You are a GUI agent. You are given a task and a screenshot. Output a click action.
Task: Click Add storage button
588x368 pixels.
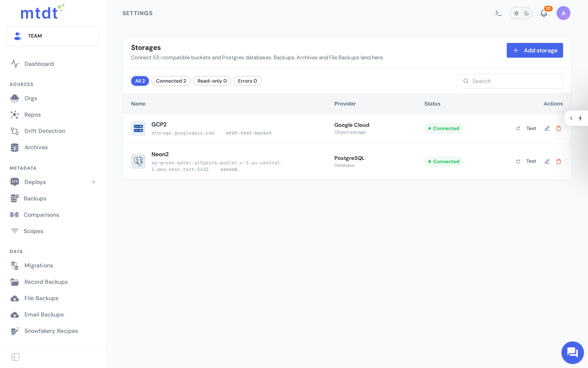[535, 50]
